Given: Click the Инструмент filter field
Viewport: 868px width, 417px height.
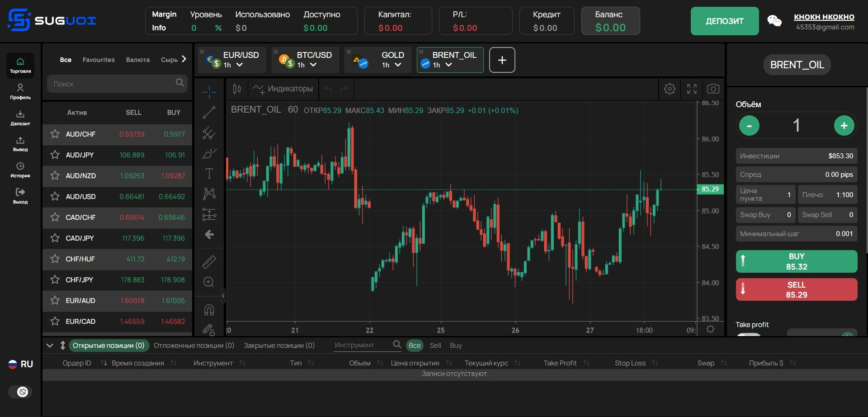Looking at the screenshot, I should tap(367, 346).
